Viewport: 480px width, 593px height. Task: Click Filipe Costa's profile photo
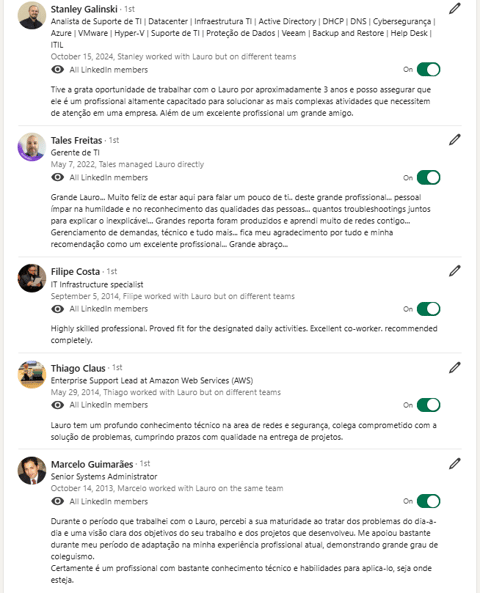[32, 278]
